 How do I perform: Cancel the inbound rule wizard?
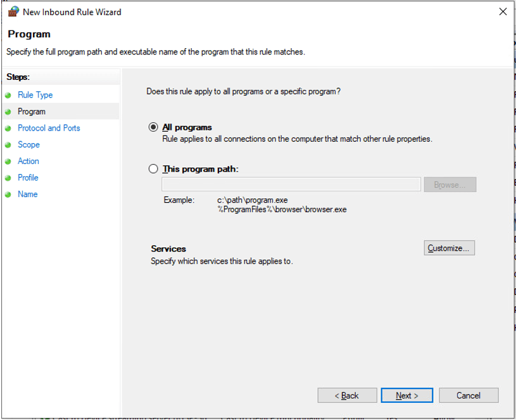pos(469,395)
